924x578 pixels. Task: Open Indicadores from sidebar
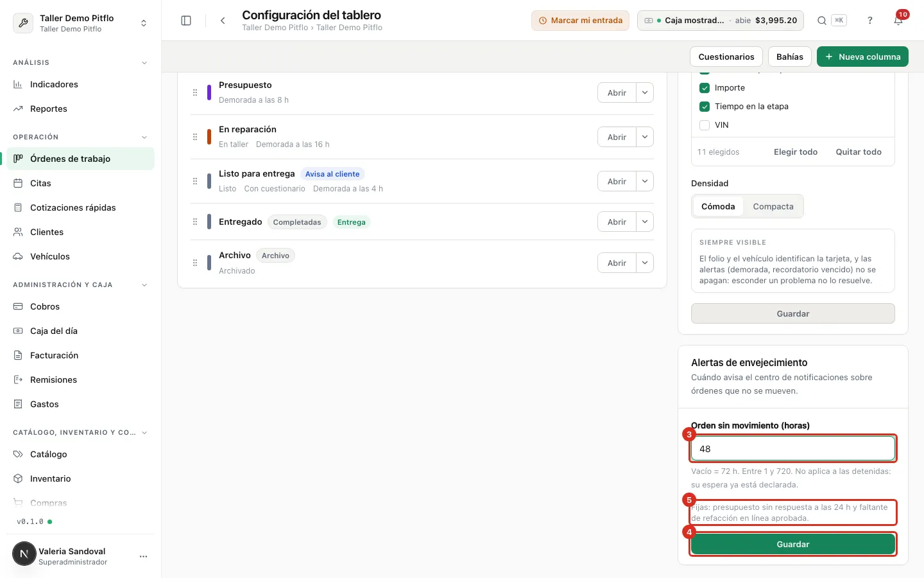80,84
